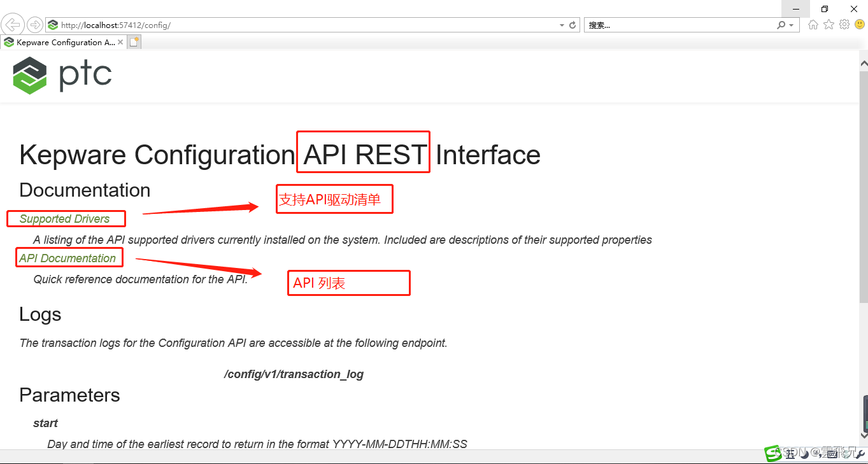868x464 pixels.
Task: Close the Internet Explorer window
Action: 854,8
